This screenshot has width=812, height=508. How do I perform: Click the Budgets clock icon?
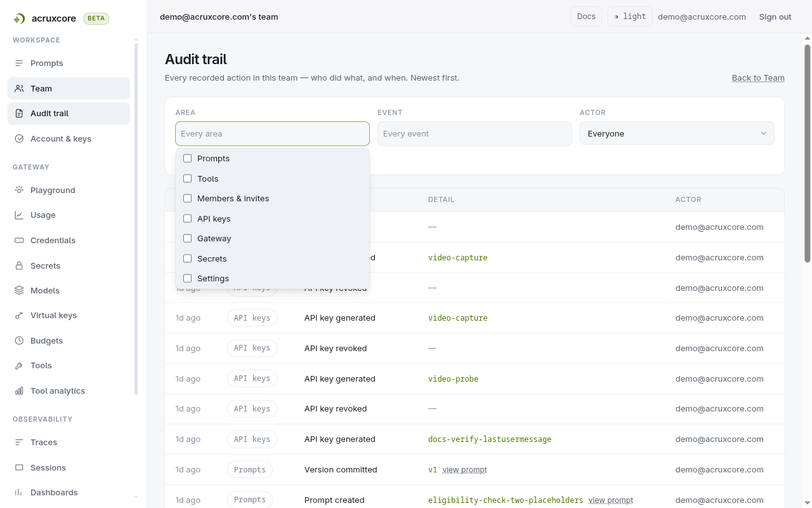pyautogui.click(x=19, y=341)
